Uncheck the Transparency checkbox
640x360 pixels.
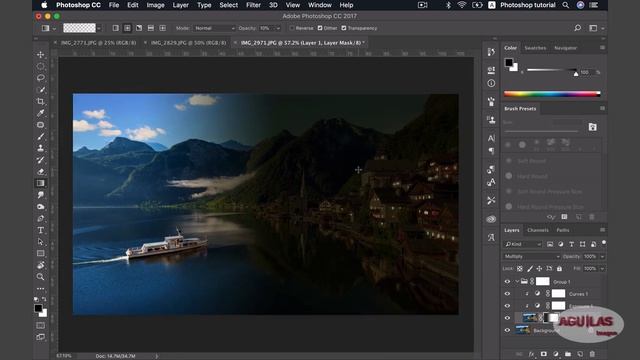pos(344,28)
